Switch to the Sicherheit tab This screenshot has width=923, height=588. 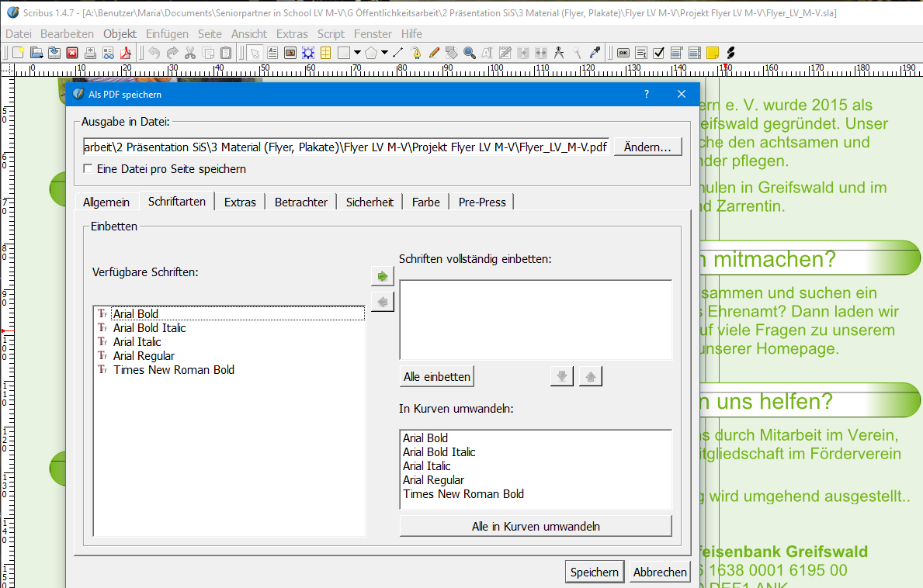tap(370, 202)
